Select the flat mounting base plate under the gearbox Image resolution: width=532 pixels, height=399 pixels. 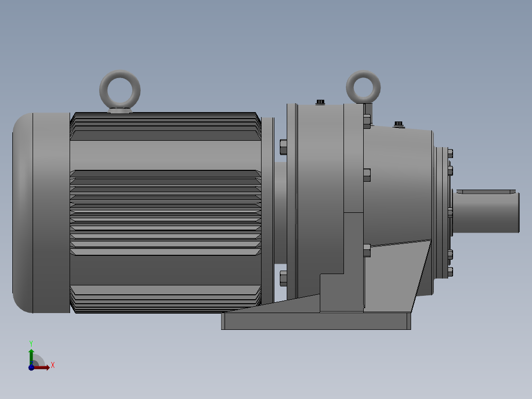[x=316, y=321]
